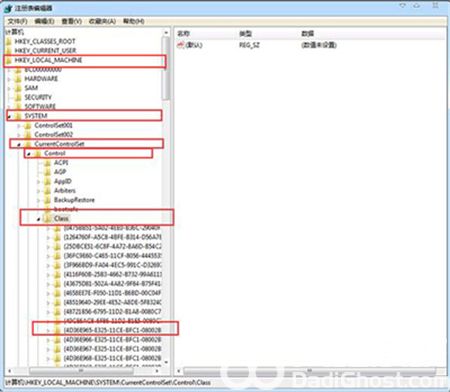Expand the ControlSet001 key
Screen dimensions: 450x392
coord(19,126)
